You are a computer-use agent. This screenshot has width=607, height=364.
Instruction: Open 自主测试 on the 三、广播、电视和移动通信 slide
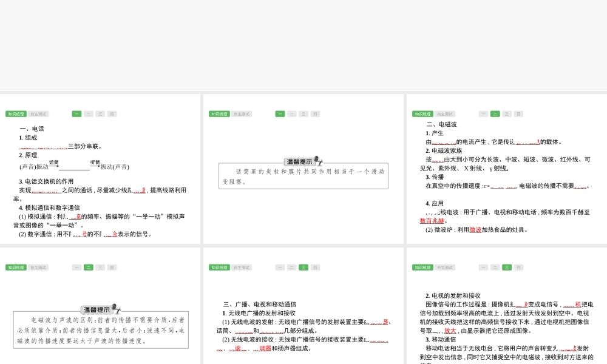tap(242, 268)
